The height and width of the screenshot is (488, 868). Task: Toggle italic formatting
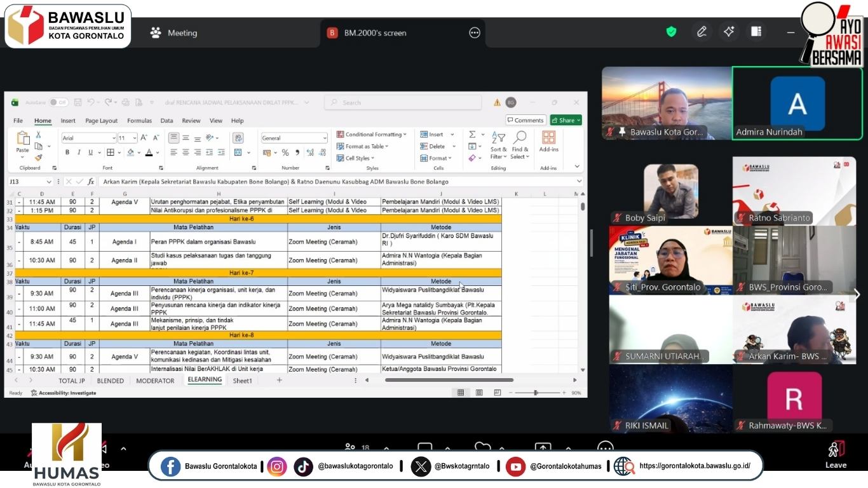click(x=79, y=152)
